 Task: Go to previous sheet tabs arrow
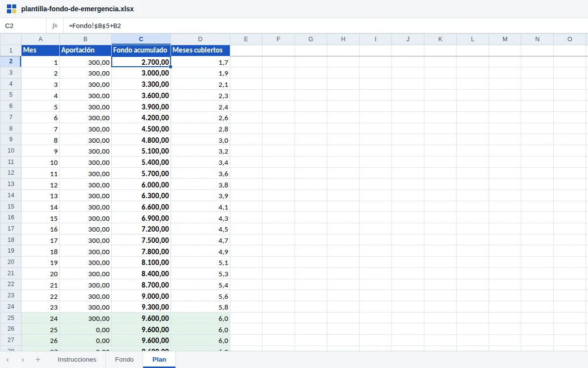coord(7,360)
